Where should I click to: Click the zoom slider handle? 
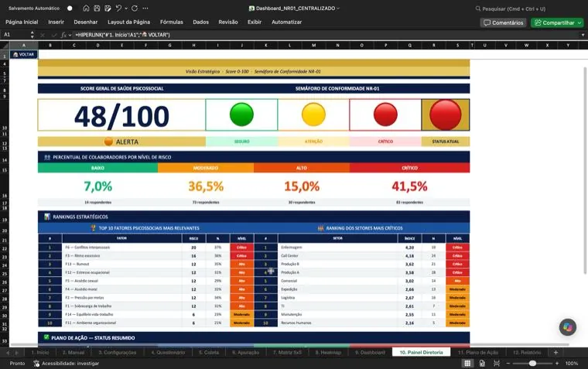(x=532, y=364)
